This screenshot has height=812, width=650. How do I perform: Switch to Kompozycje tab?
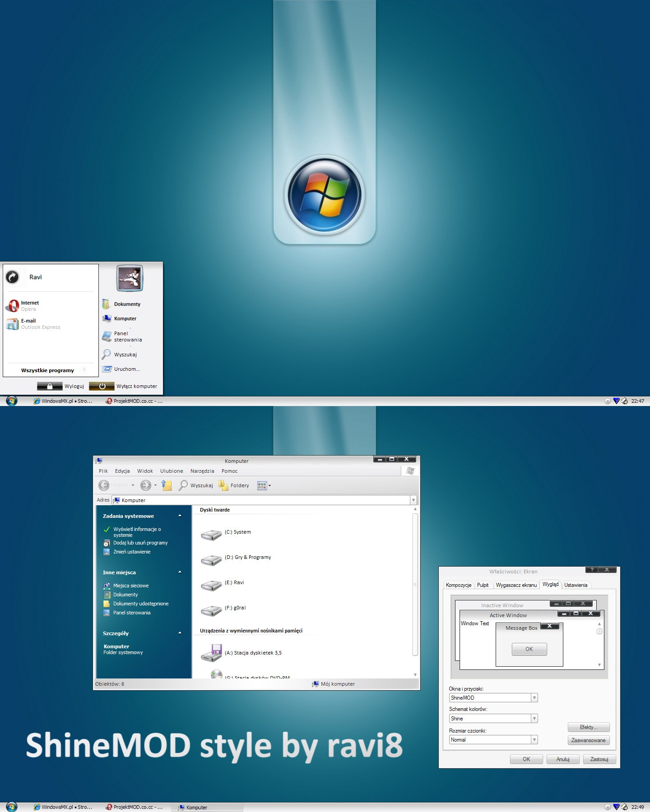(458, 585)
